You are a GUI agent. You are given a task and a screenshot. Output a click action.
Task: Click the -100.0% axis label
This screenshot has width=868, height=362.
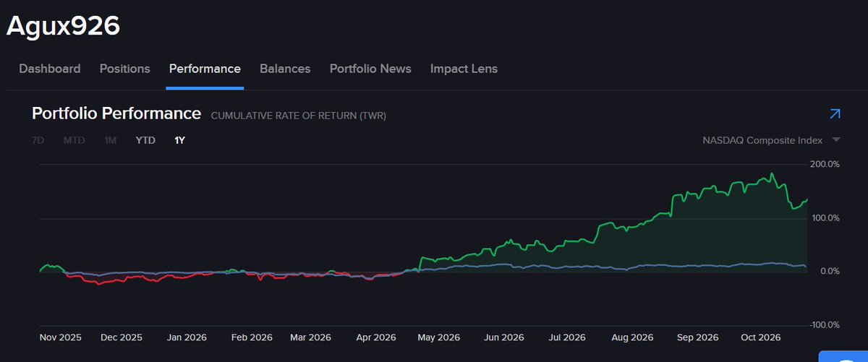(x=823, y=324)
